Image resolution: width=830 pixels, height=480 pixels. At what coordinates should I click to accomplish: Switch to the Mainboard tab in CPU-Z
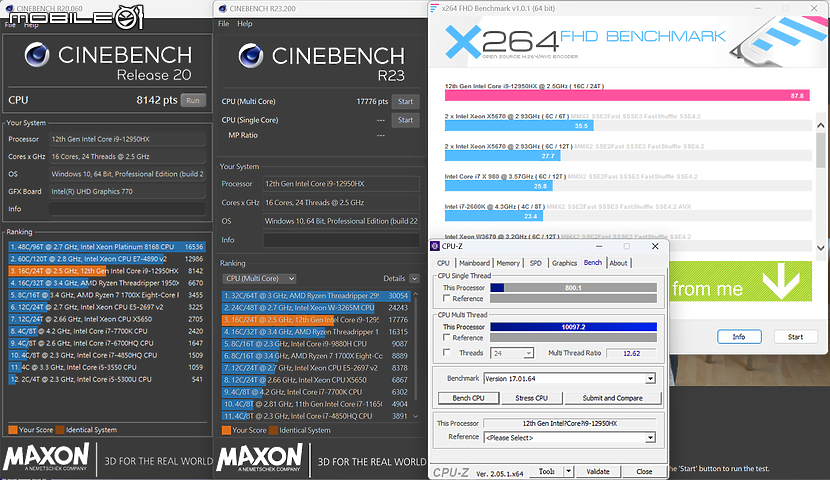(x=474, y=263)
